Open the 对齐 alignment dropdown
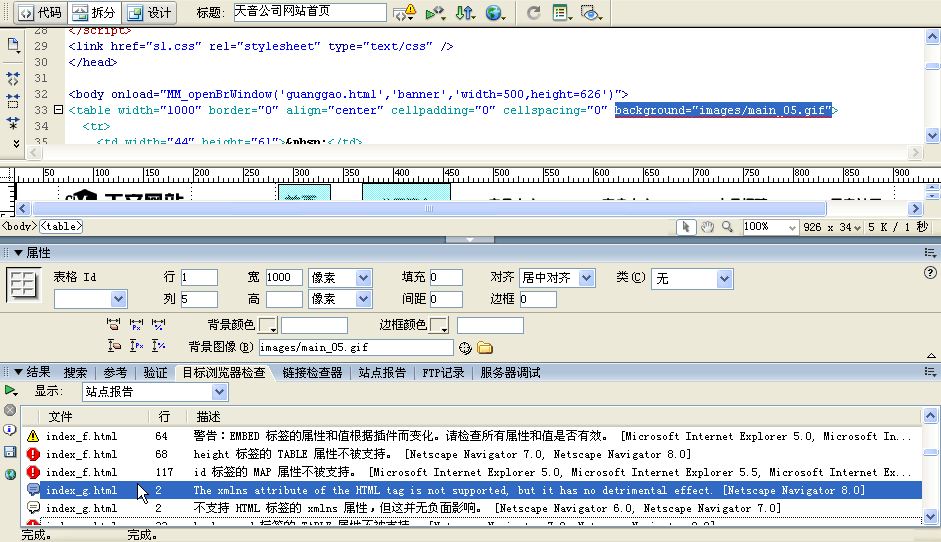Viewport: 941px width, 542px height. 586,278
